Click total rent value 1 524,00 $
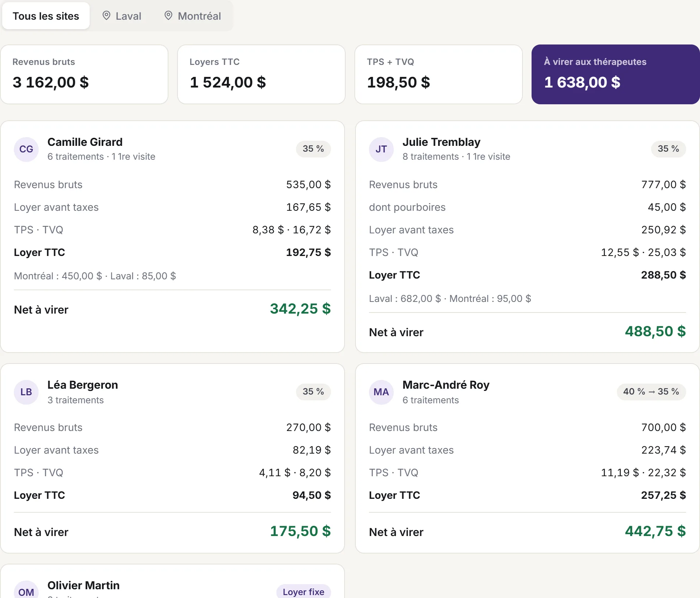Image resolution: width=700 pixels, height=598 pixels. coord(228,82)
